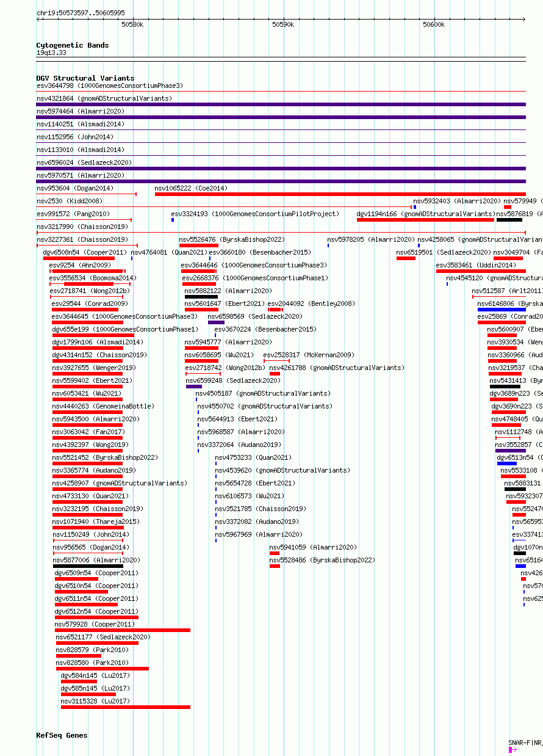
Task: Open the RefSeq Genes track title
Action: coord(62,735)
